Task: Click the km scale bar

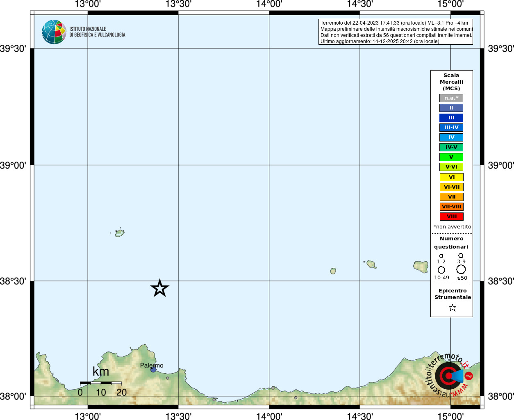Action: coord(101,383)
